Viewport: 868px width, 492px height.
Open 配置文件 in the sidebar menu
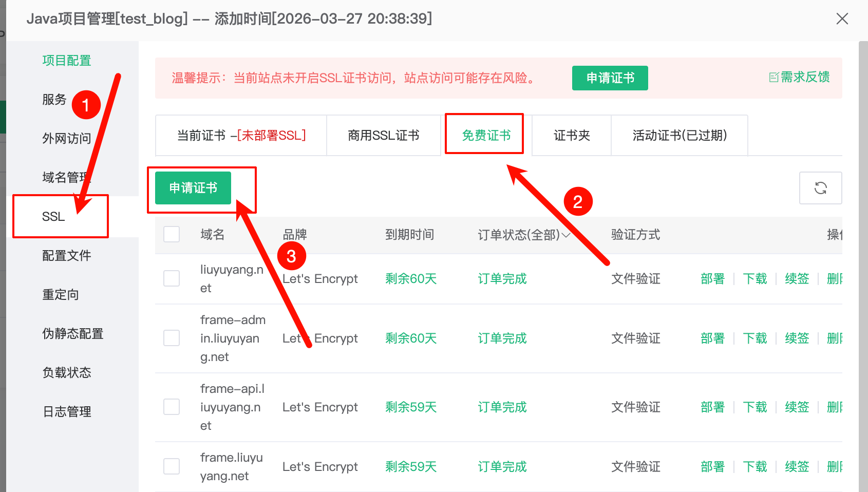pos(66,255)
